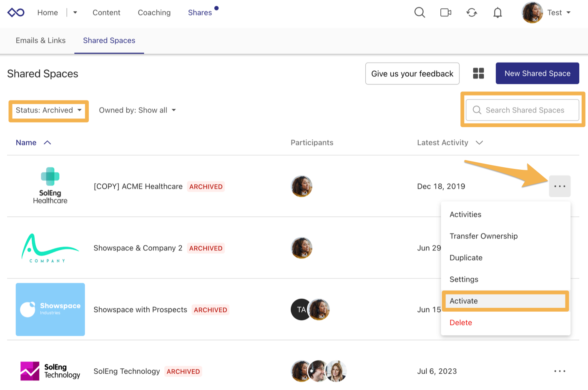The height and width of the screenshot is (390, 588).
Task: Toggle the Name column sort chevron
Action: 47,142
